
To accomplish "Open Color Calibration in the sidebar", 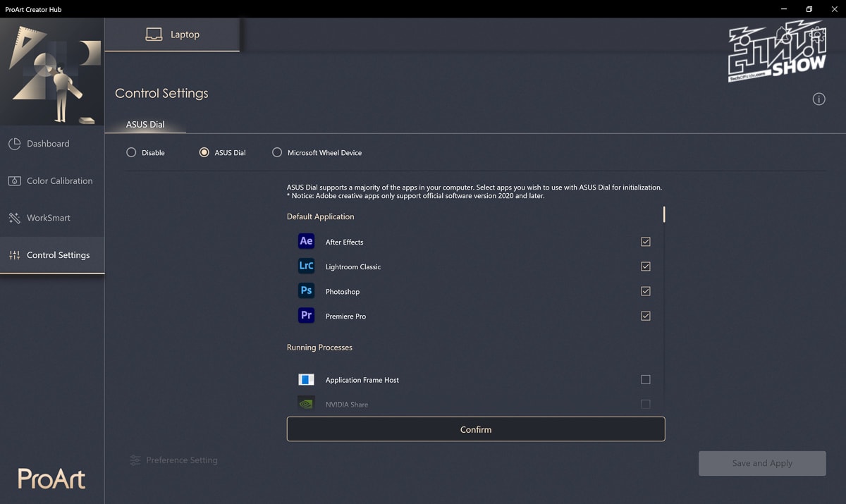I will (x=52, y=181).
